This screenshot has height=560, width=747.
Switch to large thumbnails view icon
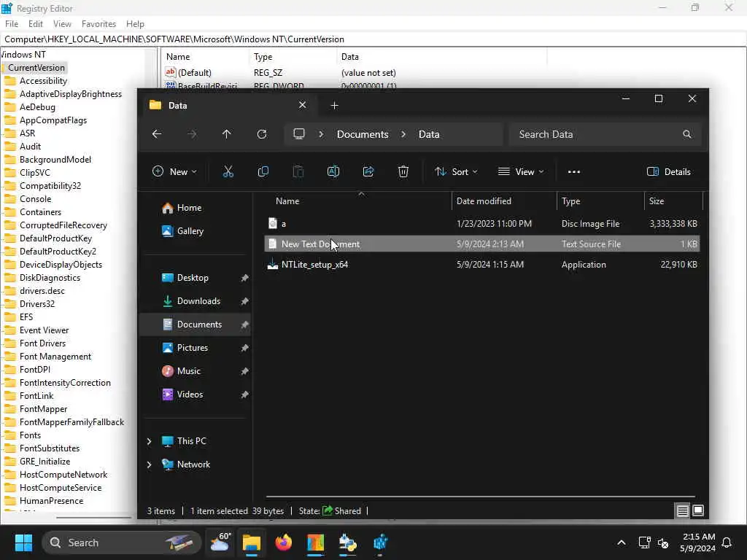point(698,511)
